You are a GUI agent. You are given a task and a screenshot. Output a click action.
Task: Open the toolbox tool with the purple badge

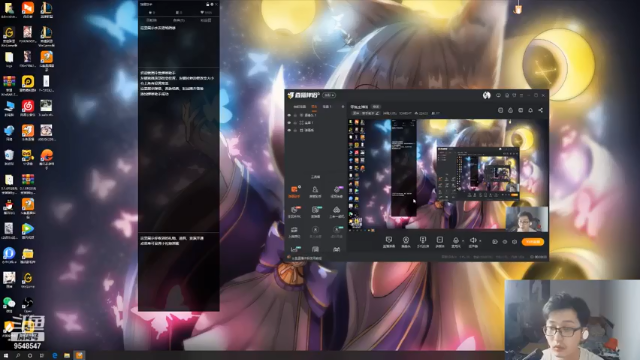[337, 191]
